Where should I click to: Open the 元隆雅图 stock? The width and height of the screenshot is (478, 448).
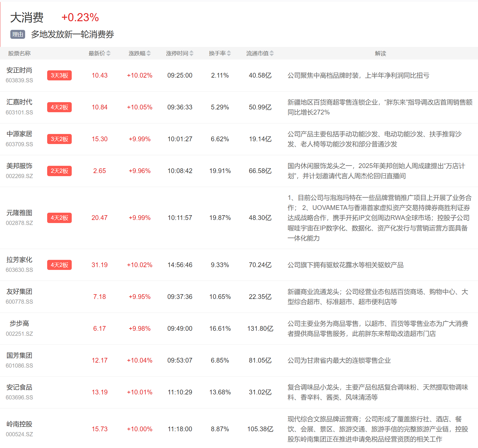(x=19, y=213)
